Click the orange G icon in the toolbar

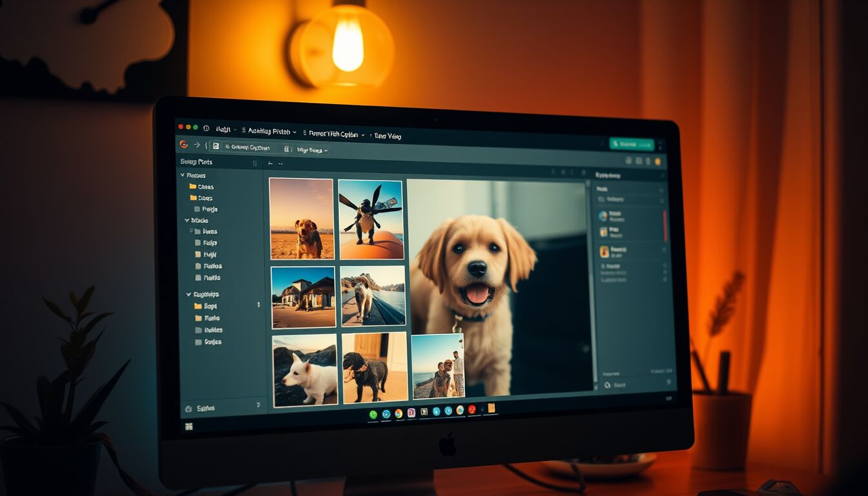click(183, 145)
